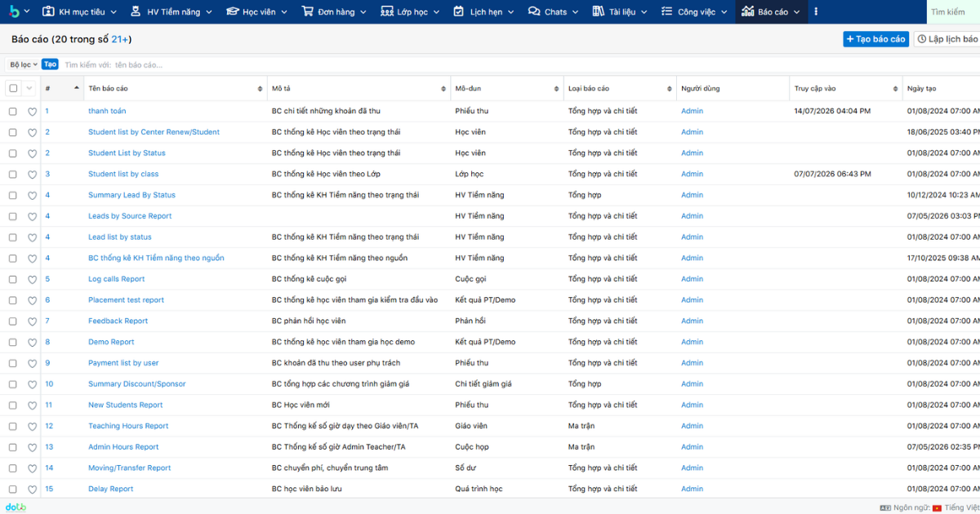Check the box for Student list by class
This screenshot has width=980, height=514.
click(13, 174)
